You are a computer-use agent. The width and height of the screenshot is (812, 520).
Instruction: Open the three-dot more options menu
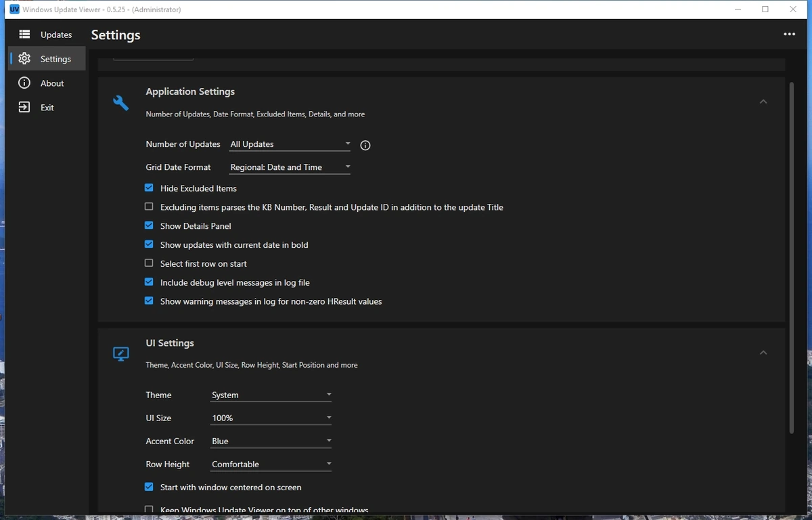point(789,35)
